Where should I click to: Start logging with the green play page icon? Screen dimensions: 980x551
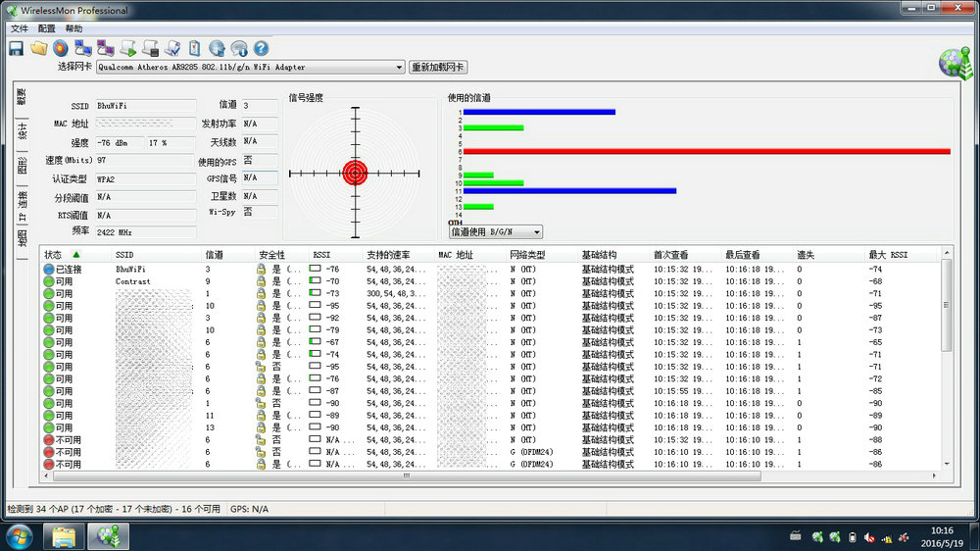(128, 48)
